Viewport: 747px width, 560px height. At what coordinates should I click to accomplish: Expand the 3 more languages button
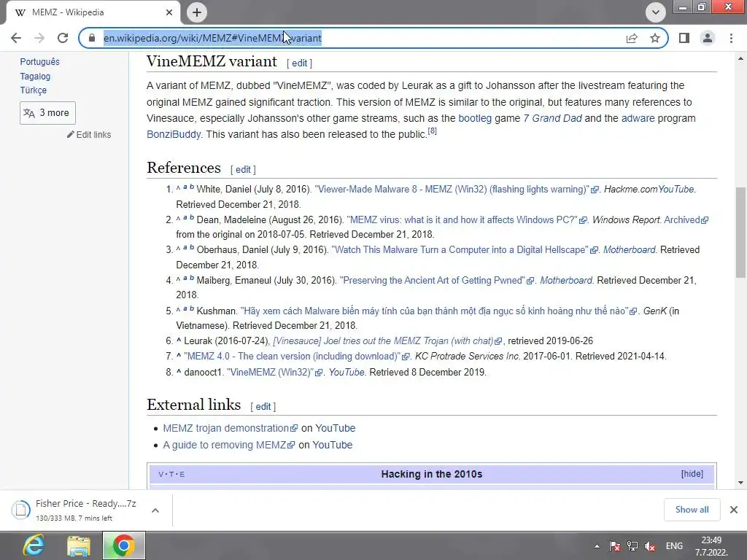47,113
